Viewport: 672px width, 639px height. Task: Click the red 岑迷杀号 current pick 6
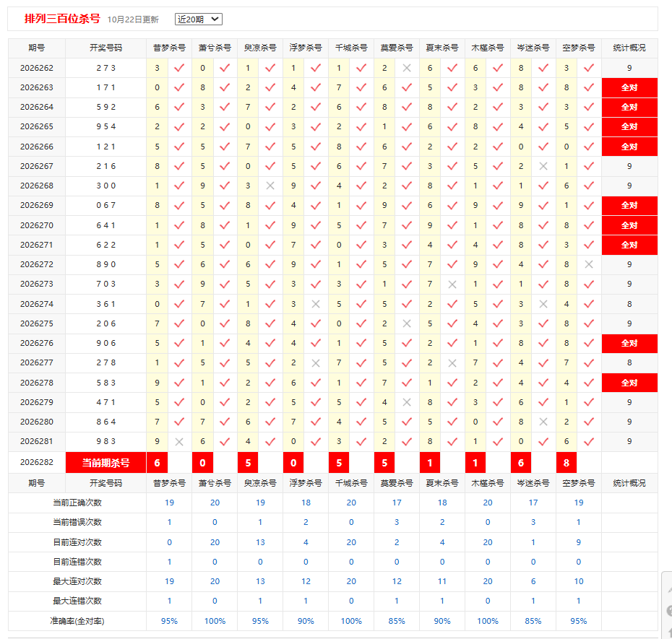coord(521,463)
